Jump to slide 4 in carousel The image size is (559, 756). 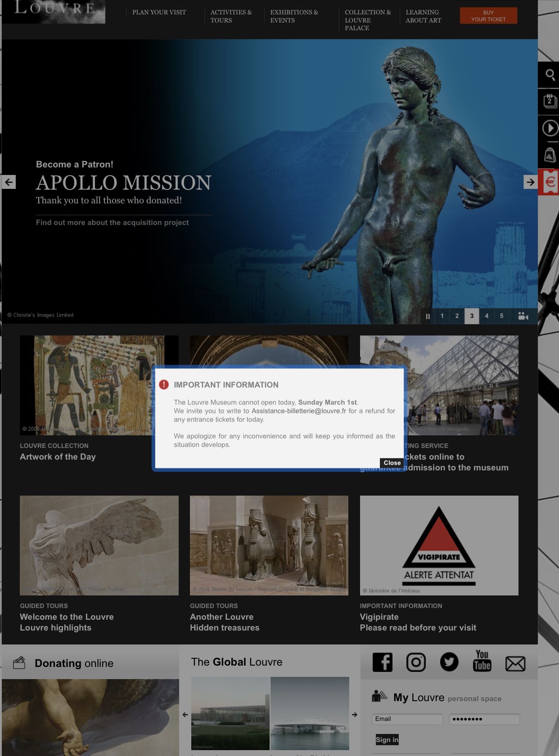pyautogui.click(x=487, y=316)
